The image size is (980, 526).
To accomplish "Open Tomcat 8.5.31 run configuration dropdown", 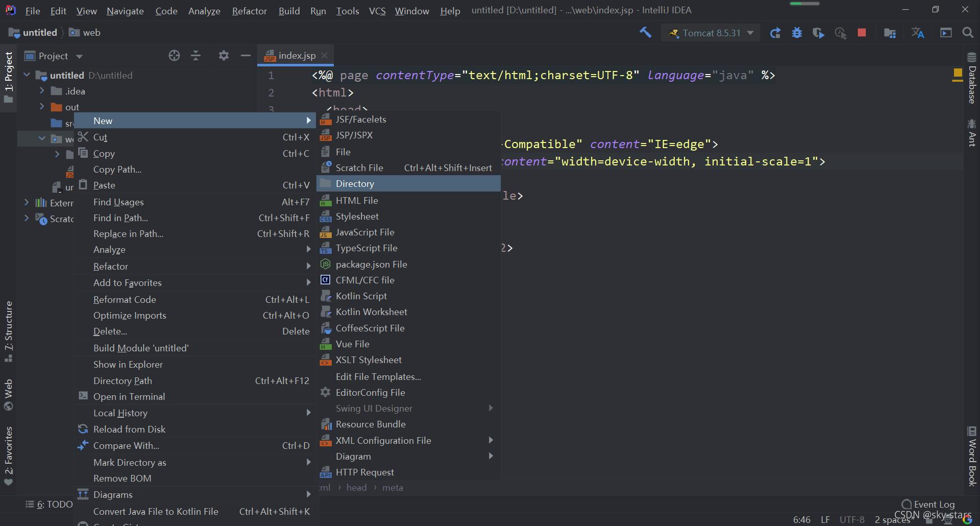I will pyautogui.click(x=711, y=33).
